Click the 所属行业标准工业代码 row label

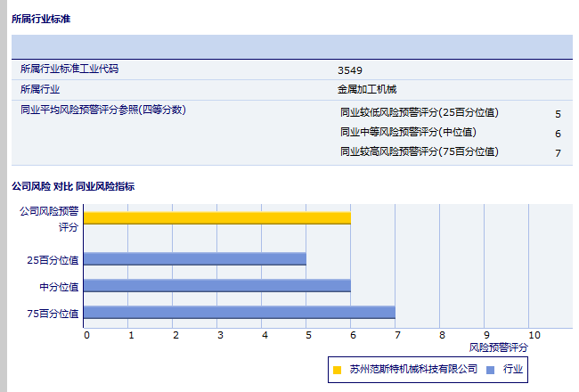69,69
